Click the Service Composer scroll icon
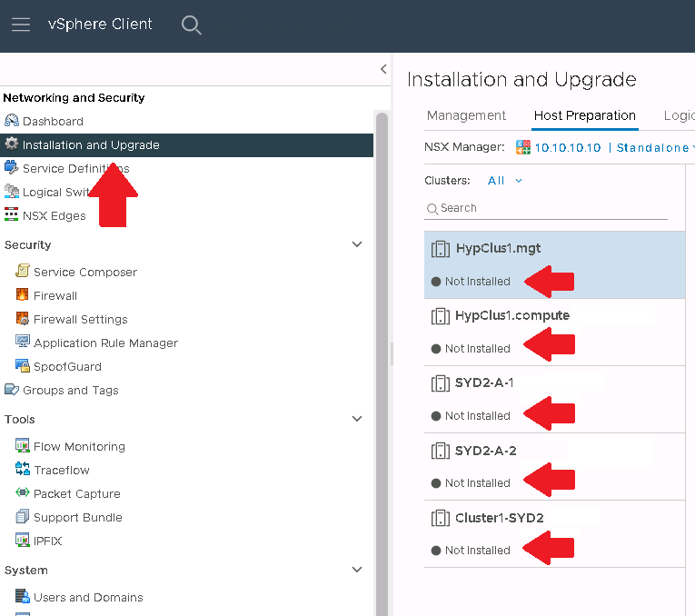Screen dimensions: 695x616 click(23, 271)
